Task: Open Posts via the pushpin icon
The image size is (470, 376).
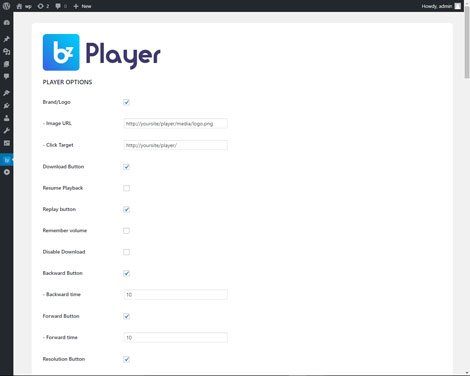Action: pyautogui.click(x=6, y=39)
